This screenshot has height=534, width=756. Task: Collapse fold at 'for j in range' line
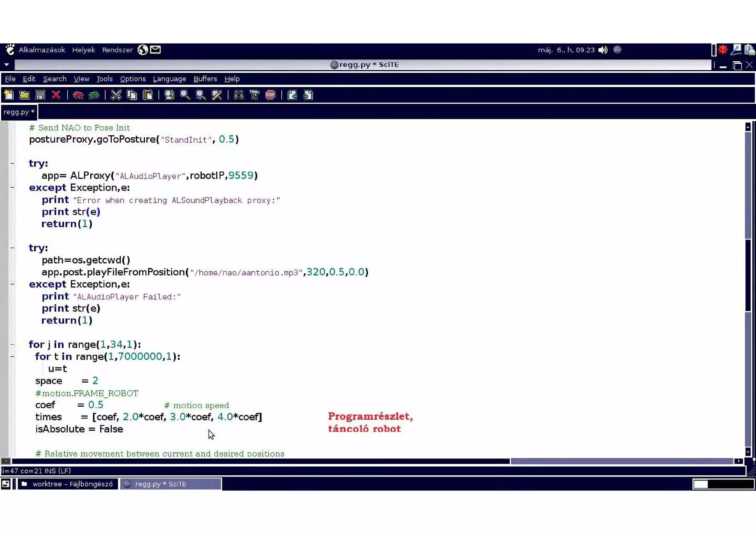coord(12,344)
